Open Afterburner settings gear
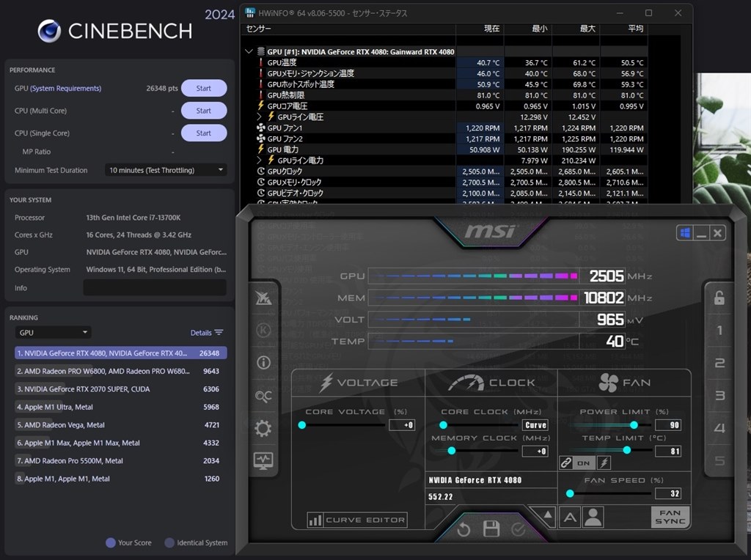This screenshot has width=751, height=560. click(263, 428)
